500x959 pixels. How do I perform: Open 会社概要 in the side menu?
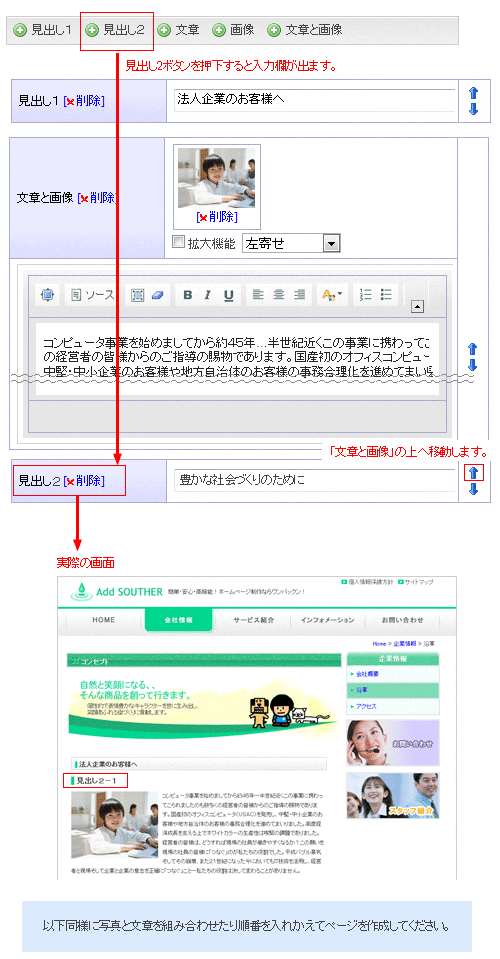point(392,674)
